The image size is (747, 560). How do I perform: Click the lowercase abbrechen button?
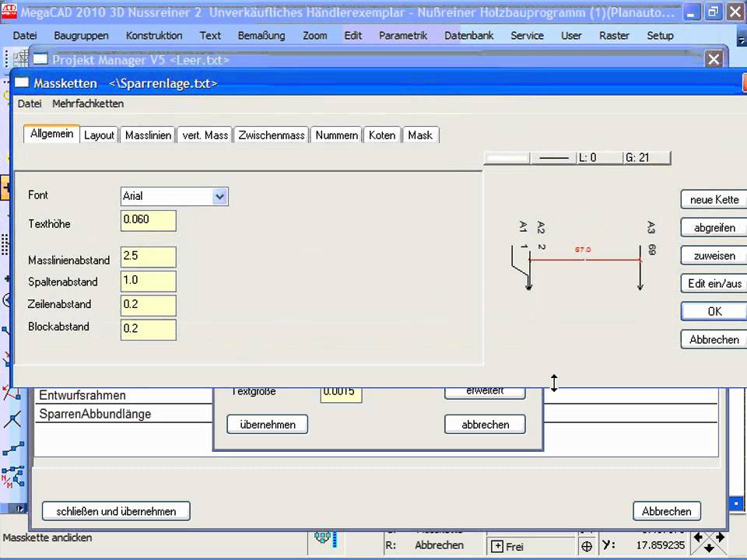485,425
